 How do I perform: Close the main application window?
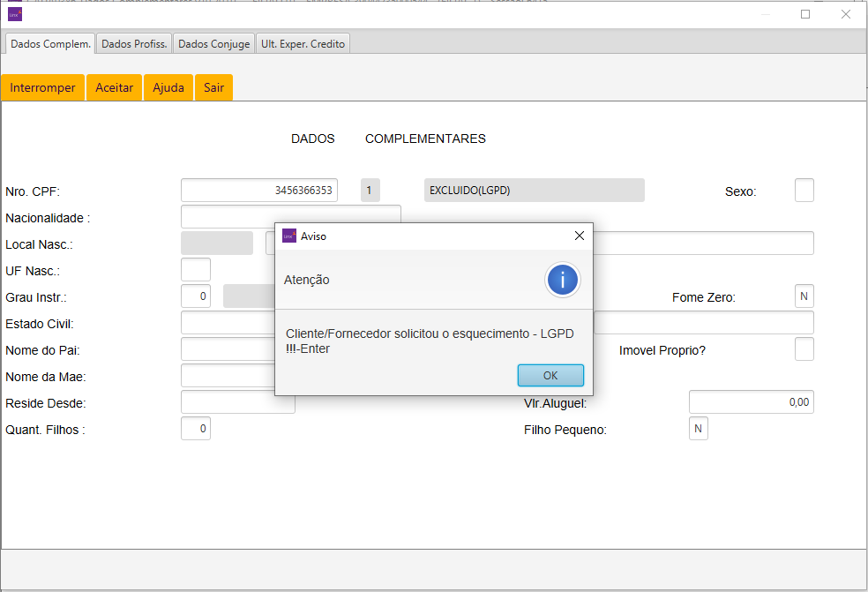tap(846, 14)
